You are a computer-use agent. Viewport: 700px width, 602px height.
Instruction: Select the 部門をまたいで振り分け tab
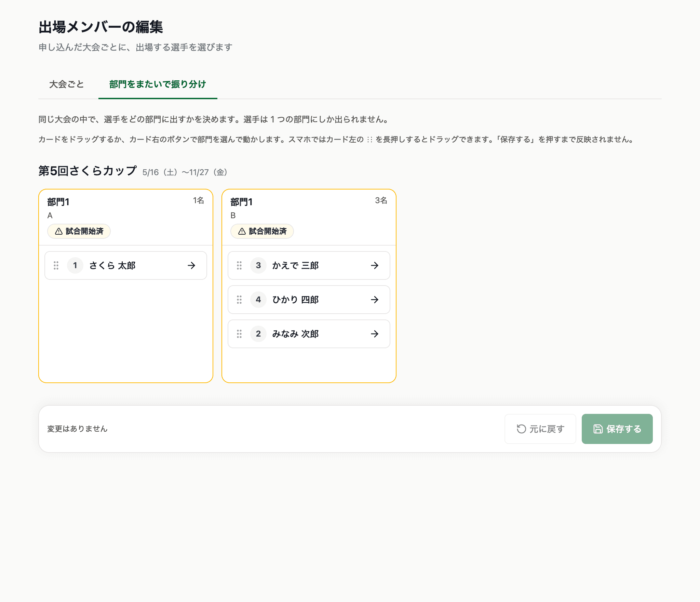click(158, 84)
